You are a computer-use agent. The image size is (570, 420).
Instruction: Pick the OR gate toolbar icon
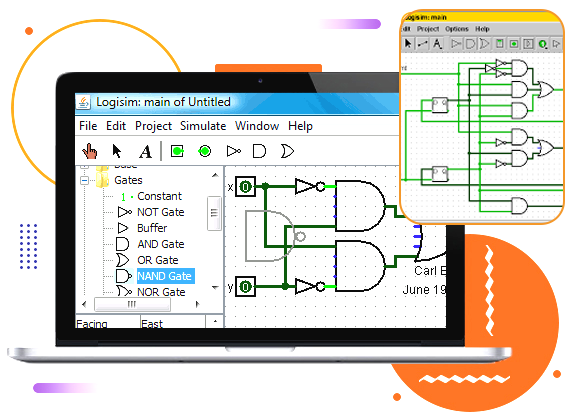[287, 151]
